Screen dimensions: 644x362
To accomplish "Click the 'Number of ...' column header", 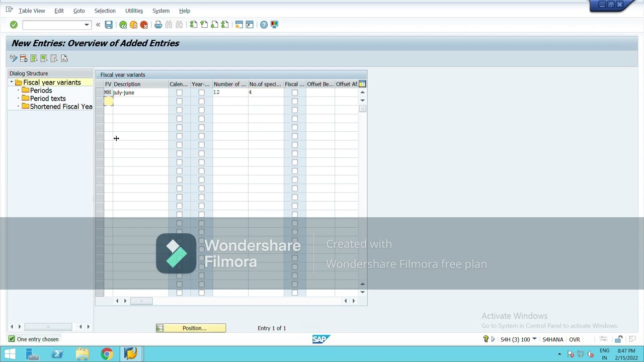I will (230, 84).
